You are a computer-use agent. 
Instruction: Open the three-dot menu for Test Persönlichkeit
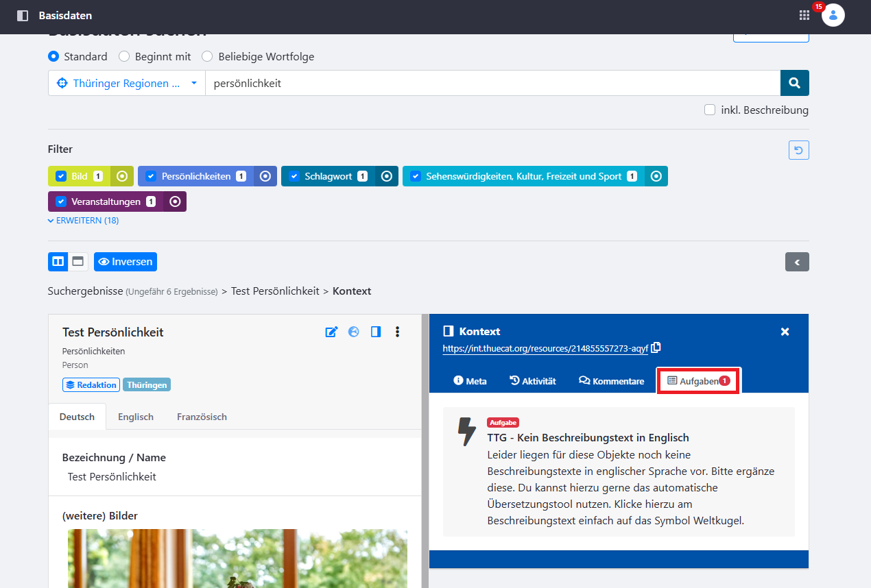397,332
